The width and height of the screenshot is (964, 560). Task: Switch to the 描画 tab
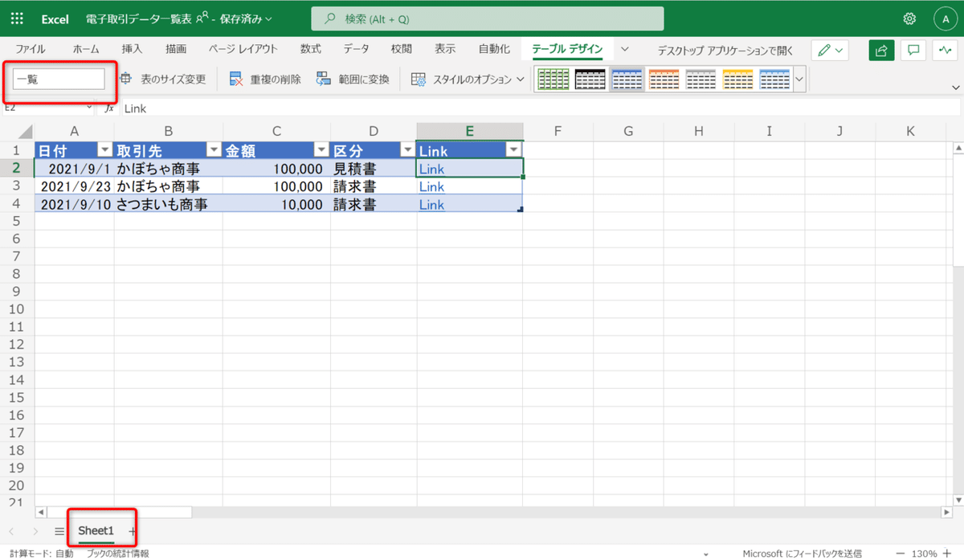pyautogui.click(x=176, y=49)
